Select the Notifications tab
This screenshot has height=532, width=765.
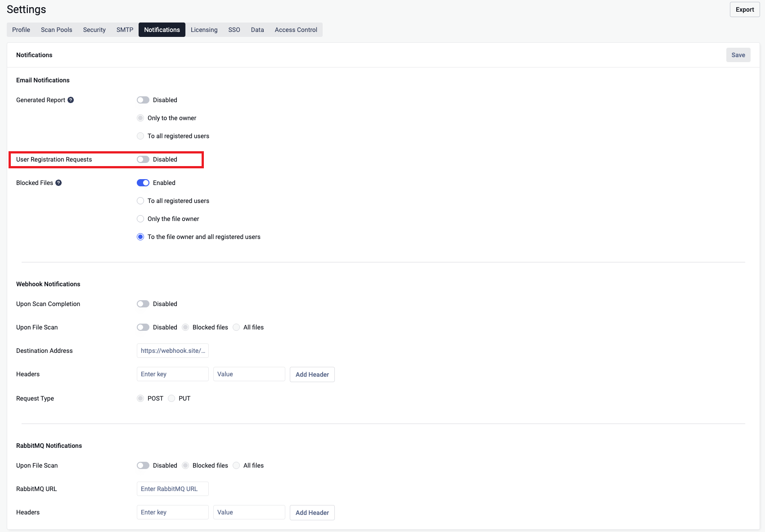click(x=162, y=30)
